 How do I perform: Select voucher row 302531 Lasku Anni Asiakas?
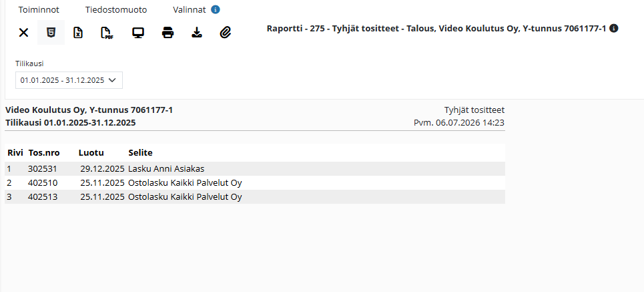coord(255,168)
